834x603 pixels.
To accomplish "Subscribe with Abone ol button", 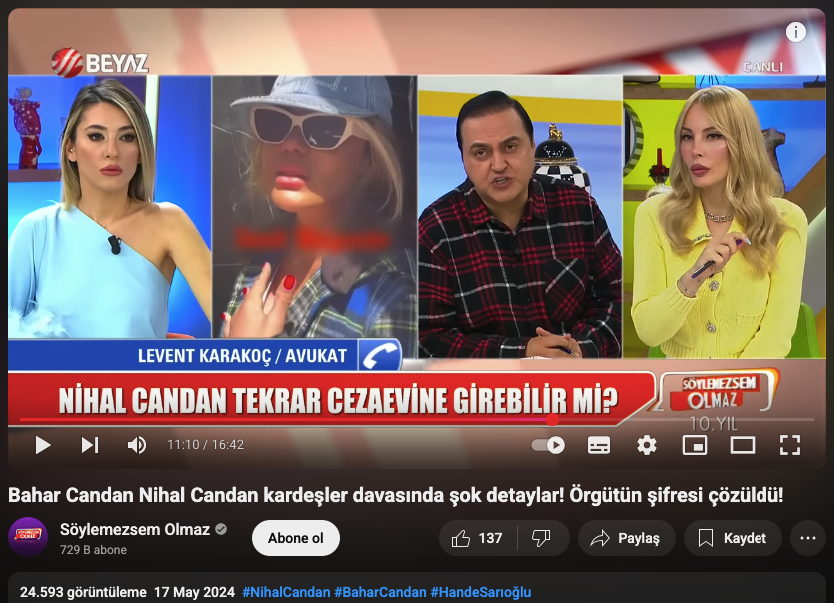I will tap(296, 538).
